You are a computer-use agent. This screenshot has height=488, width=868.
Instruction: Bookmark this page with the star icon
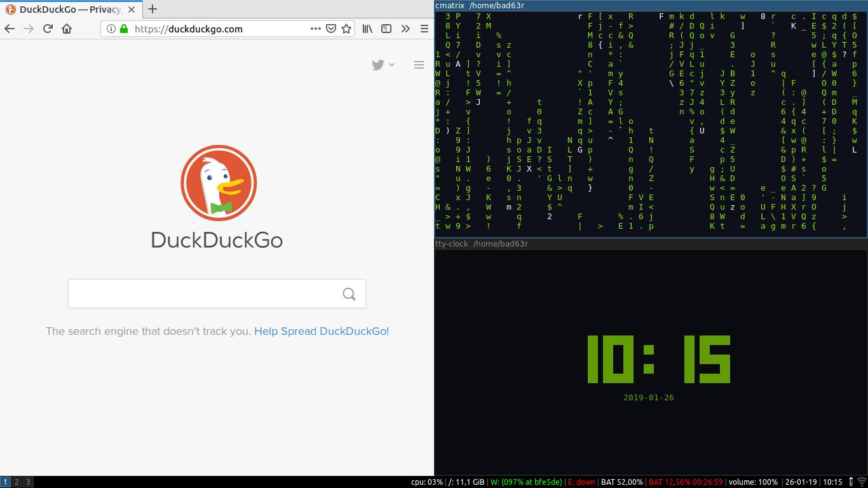(x=346, y=29)
